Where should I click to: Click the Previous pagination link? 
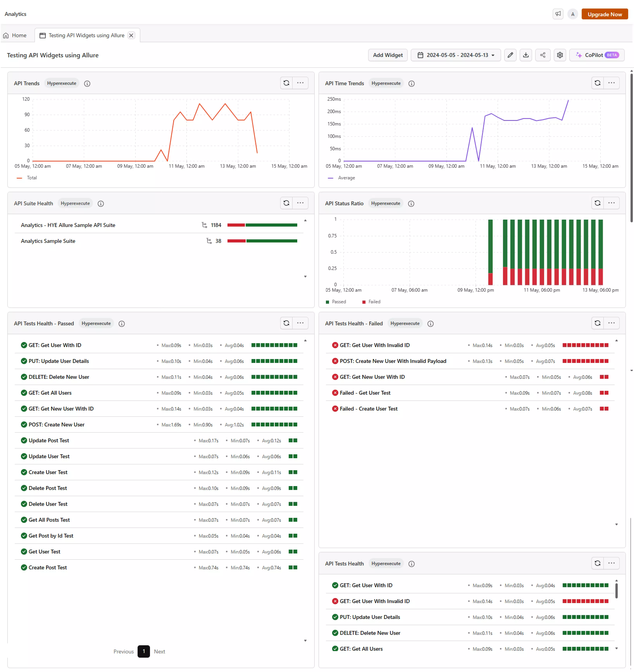tap(123, 651)
